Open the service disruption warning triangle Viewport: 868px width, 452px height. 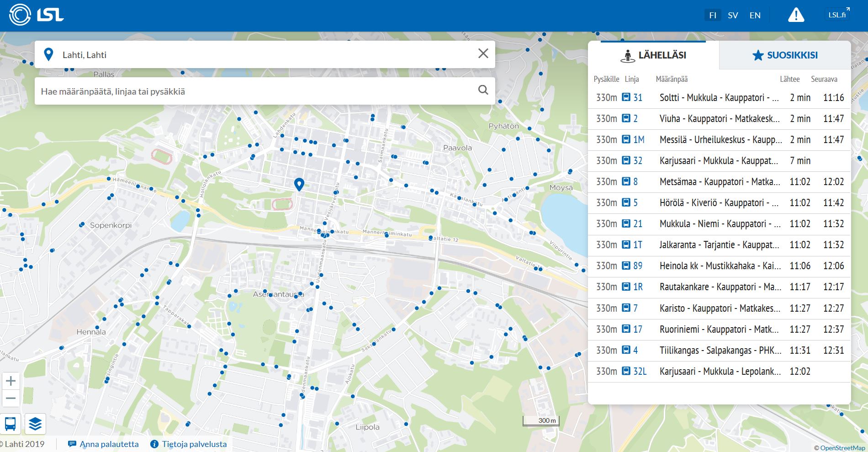pos(796,16)
